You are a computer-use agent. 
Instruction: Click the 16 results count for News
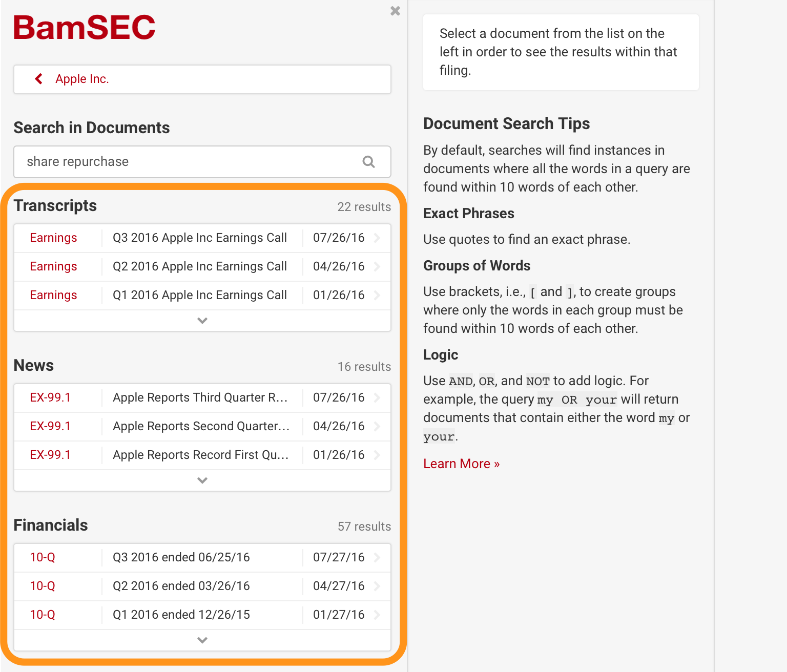(x=364, y=367)
